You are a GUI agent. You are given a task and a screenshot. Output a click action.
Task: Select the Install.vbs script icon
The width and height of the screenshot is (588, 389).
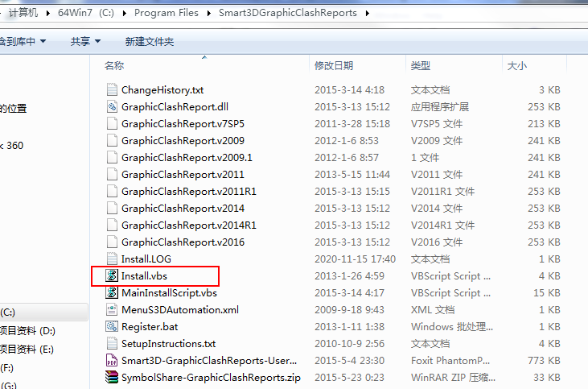tap(111, 275)
